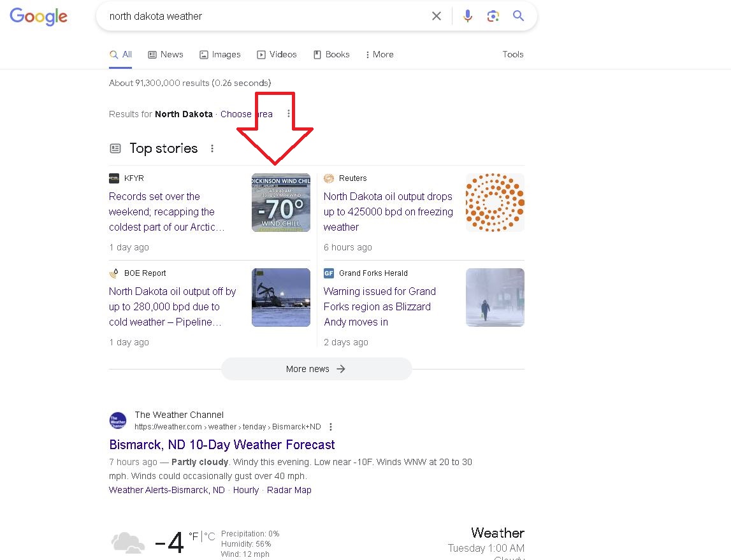The image size is (731, 560).
Task: Switch temperature unit to °C
Action: (210, 536)
